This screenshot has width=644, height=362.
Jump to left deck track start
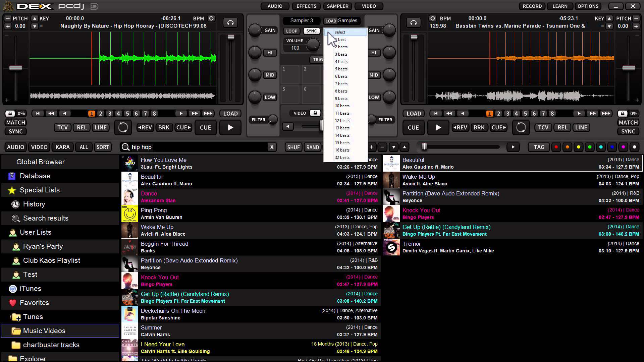[x=38, y=113]
